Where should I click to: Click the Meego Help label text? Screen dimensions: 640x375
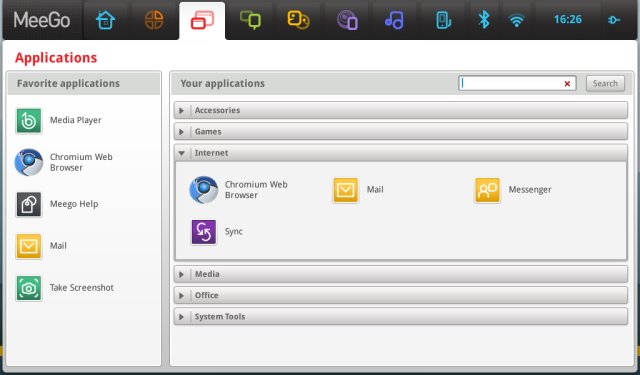pos(74,204)
